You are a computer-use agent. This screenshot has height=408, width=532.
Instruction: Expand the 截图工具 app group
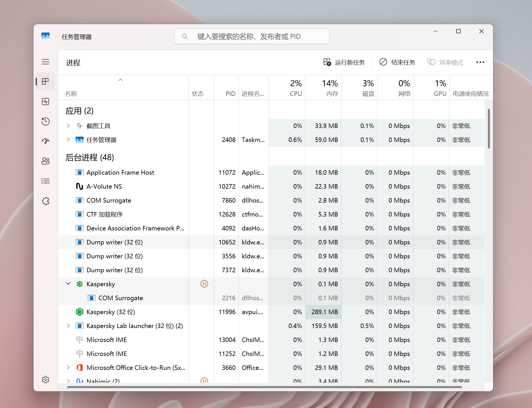click(x=68, y=125)
